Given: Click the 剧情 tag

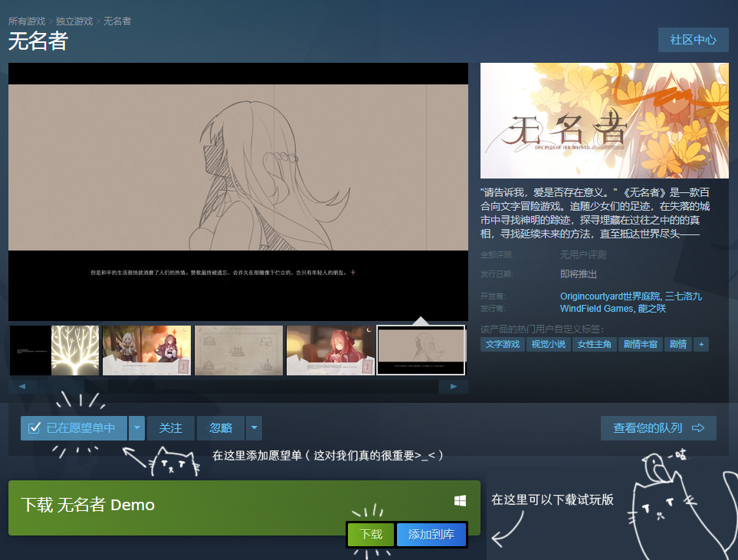Looking at the screenshot, I should pos(677,345).
